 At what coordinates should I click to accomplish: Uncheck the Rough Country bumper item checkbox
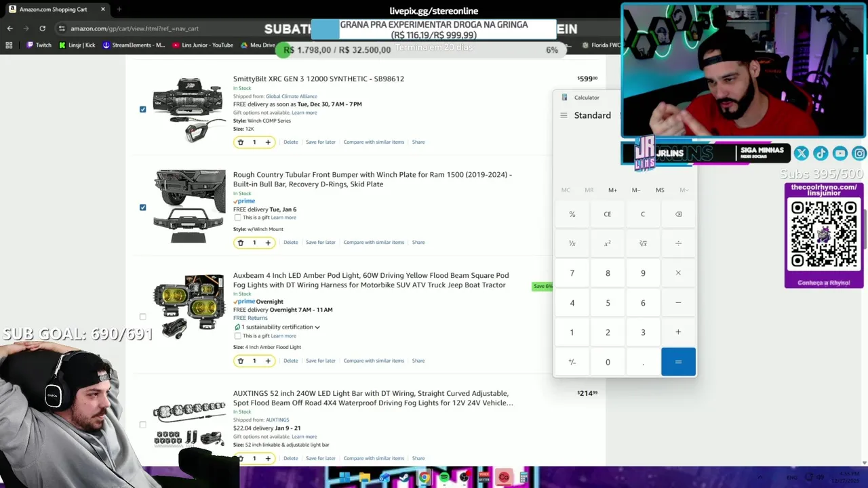(x=142, y=207)
